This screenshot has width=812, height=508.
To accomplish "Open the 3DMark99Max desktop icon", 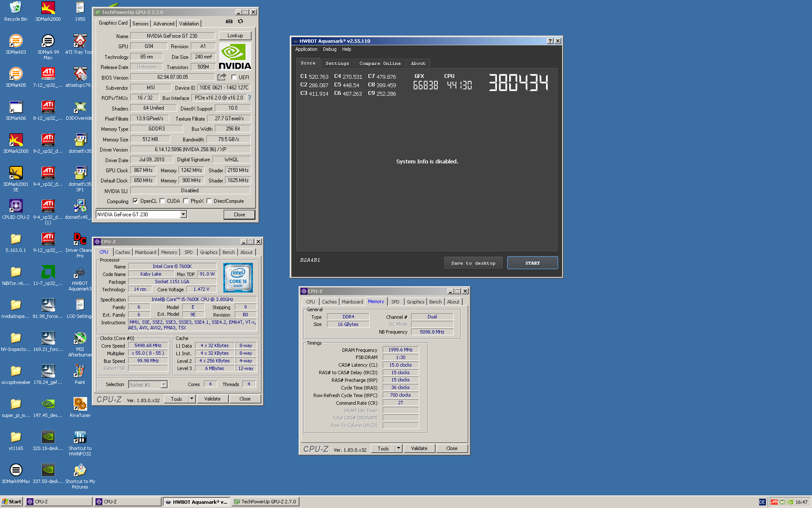I will point(16,473).
